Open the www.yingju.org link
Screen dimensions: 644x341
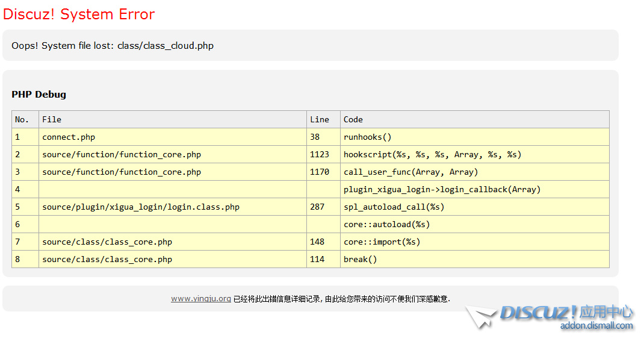point(201,299)
